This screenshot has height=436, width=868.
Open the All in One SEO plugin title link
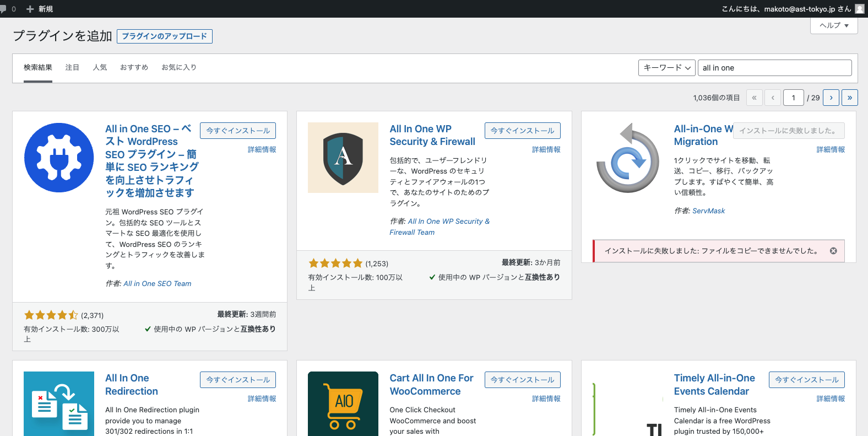point(151,160)
